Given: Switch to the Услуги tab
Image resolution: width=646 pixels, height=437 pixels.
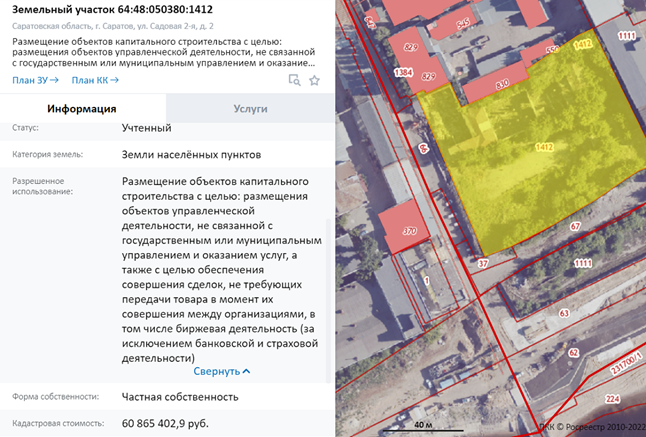Looking at the screenshot, I should (x=249, y=109).
